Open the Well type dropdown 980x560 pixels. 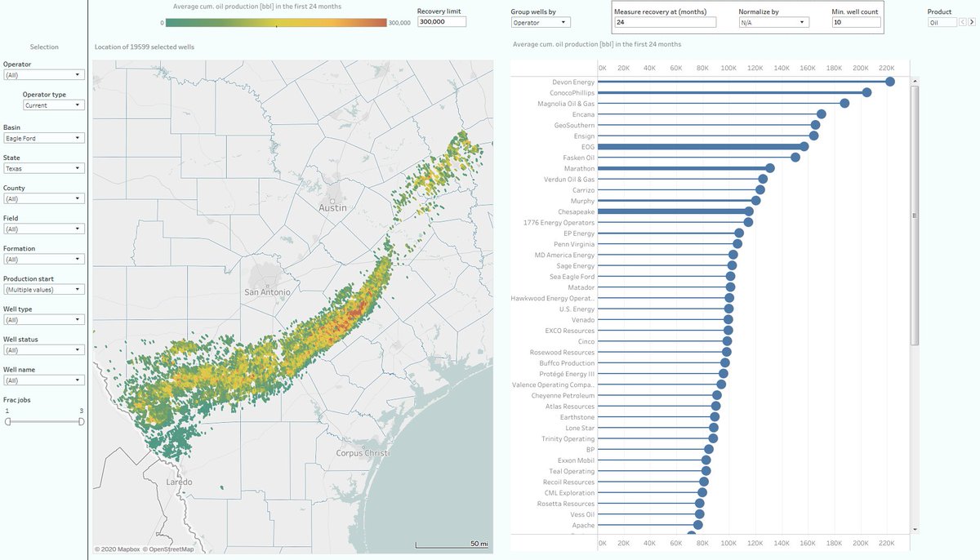coord(44,319)
